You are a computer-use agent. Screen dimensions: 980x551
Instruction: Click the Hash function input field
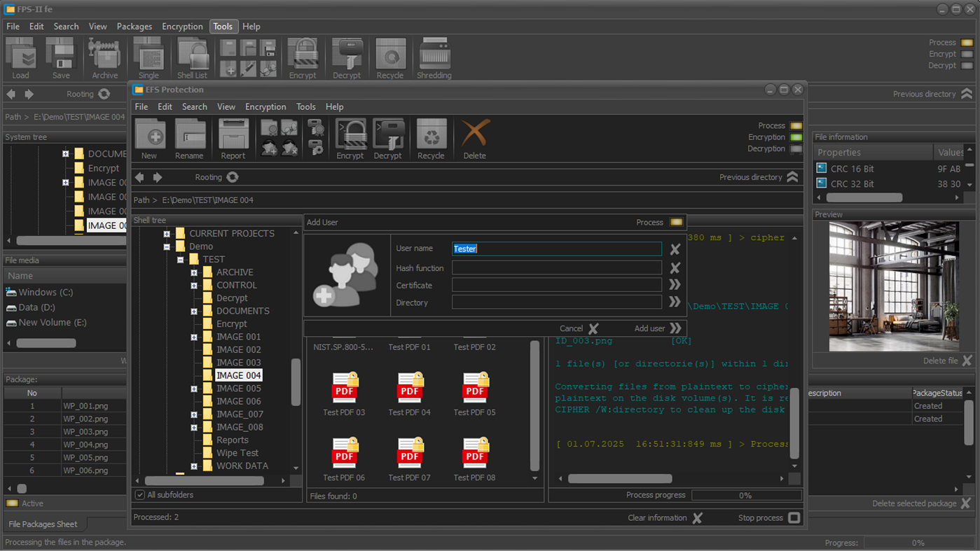(556, 267)
